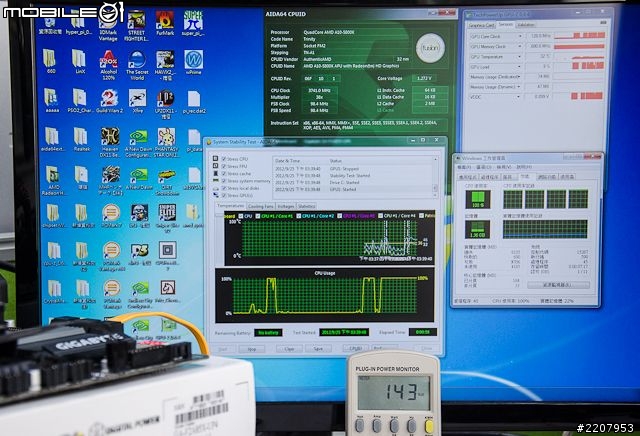Switch to the Temperatures tab

point(231,206)
